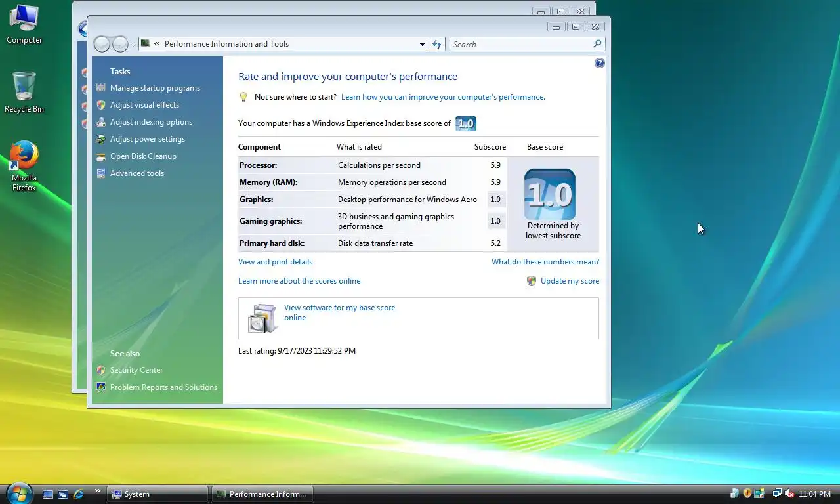Click the Problem Reports and Solutions icon
The width and height of the screenshot is (840, 504).
100,387
